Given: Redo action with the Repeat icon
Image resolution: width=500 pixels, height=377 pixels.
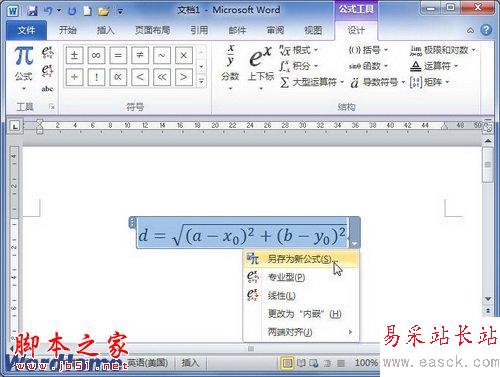Looking at the screenshot, I should point(72,11).
